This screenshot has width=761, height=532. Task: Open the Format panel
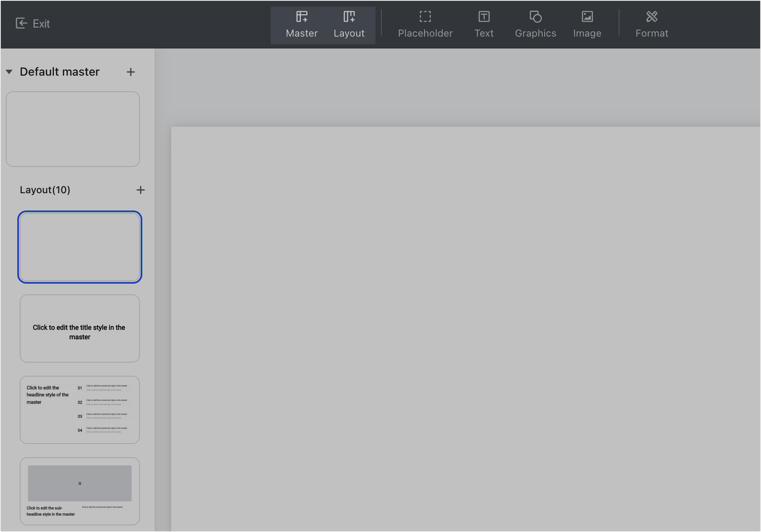652,23
